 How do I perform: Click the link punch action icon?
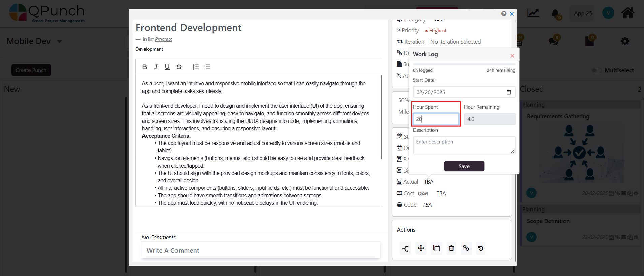(466, 248)
